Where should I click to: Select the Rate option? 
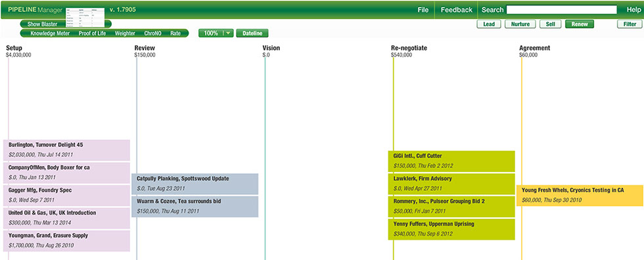click(175, 33)
